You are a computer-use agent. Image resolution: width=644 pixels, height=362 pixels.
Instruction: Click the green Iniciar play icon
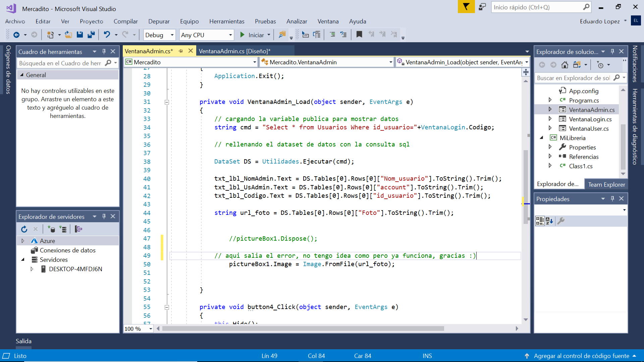point(242,35)
